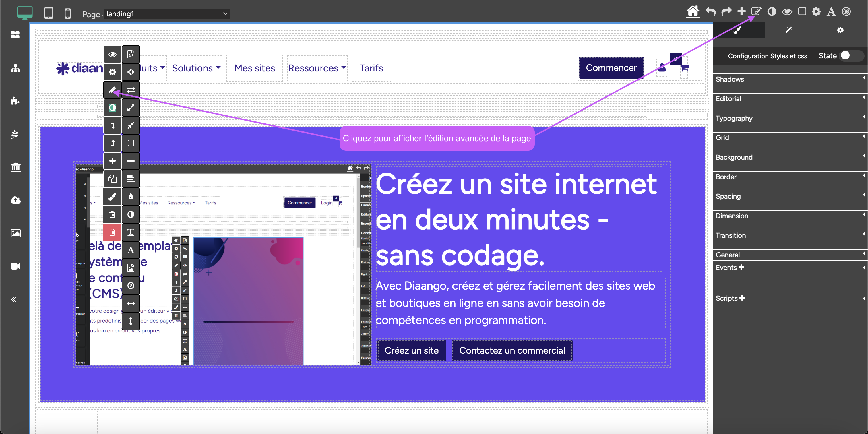Collapse the left sidebar with double chevron
The width and height of the screenshot is (868, 434).
point(14,300)
